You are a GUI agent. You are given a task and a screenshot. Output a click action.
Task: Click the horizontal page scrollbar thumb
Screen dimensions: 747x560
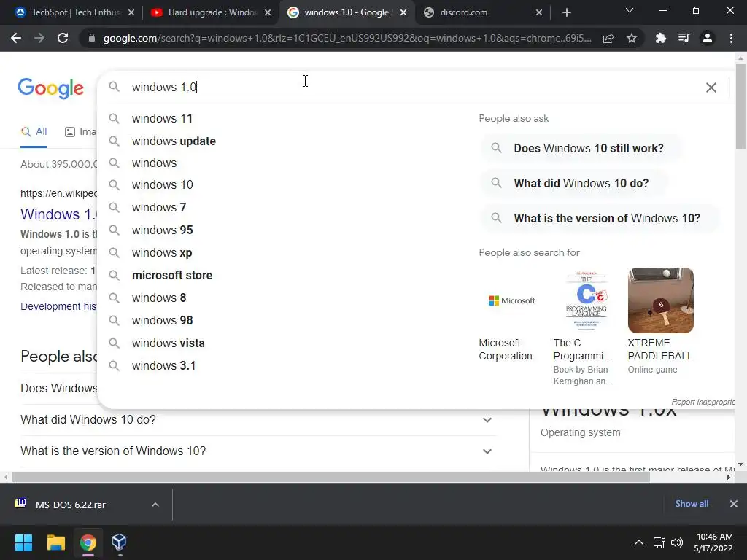pos(330,477)
